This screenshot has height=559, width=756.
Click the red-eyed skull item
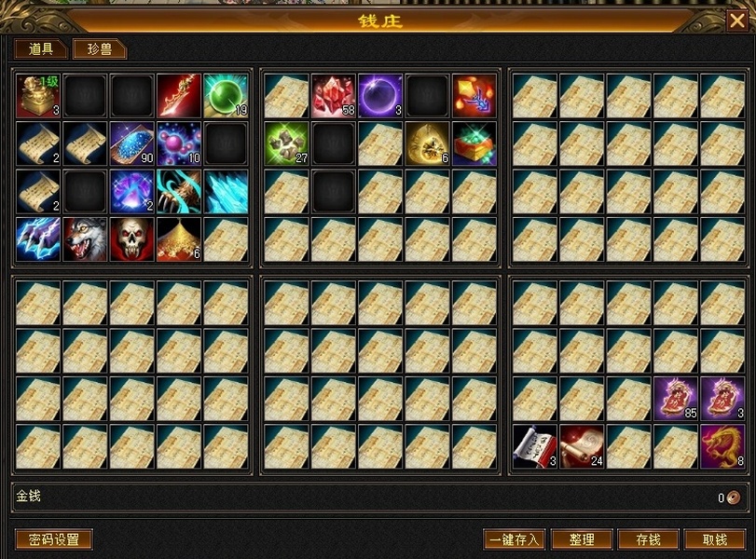click(x=131, y=239)
